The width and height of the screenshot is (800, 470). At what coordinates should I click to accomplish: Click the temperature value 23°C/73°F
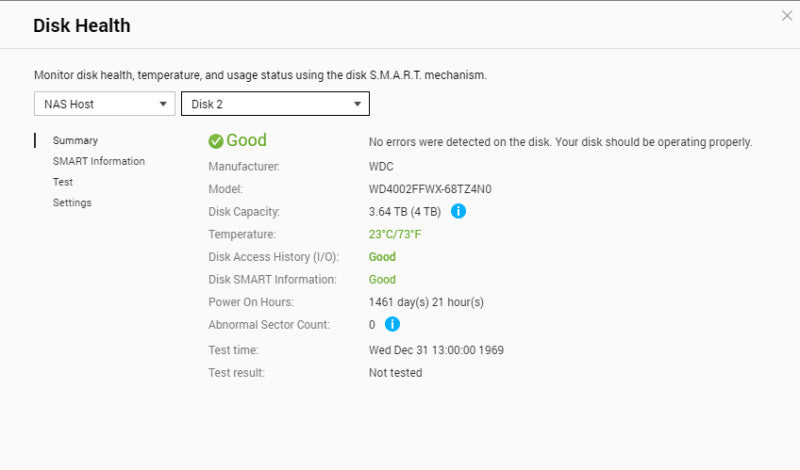click(395, 234)
